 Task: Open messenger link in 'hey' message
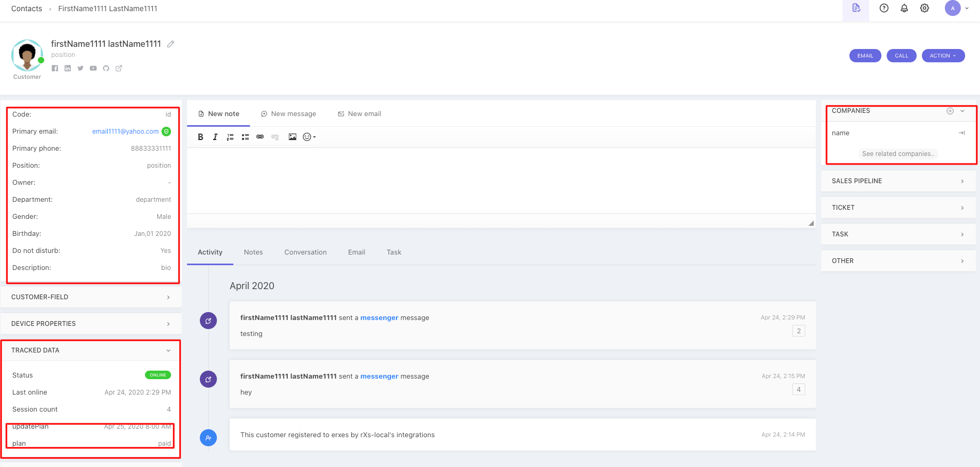pos(379,376)
